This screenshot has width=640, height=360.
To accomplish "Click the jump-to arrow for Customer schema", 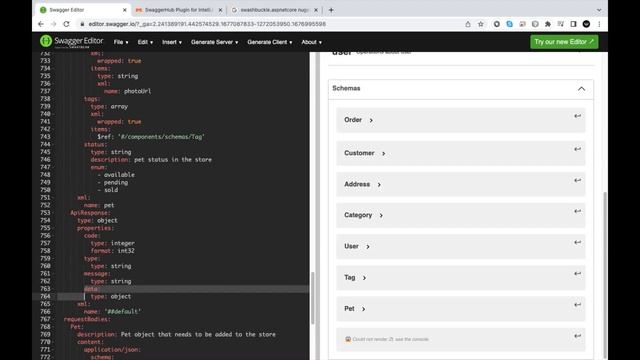I will [578, 149].
